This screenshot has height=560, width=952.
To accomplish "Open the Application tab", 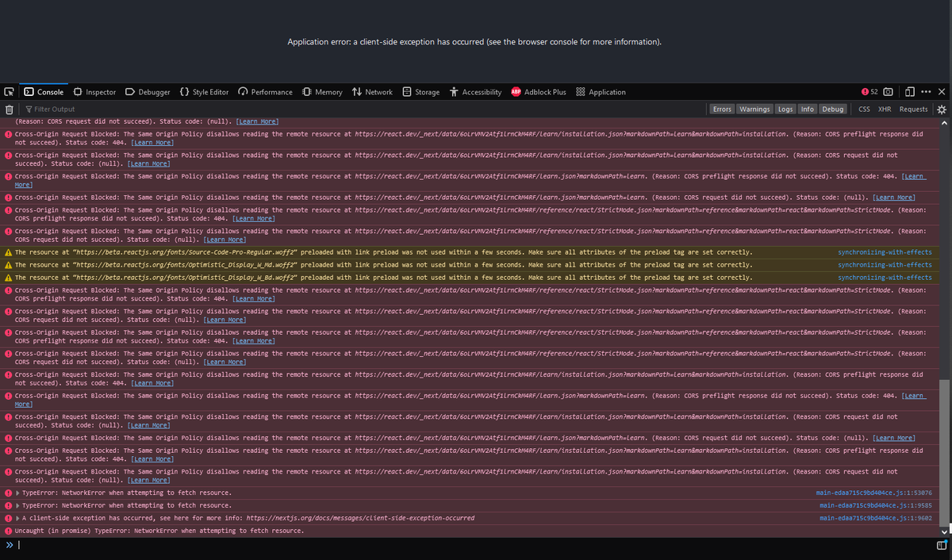I will (x=601, y=92).
